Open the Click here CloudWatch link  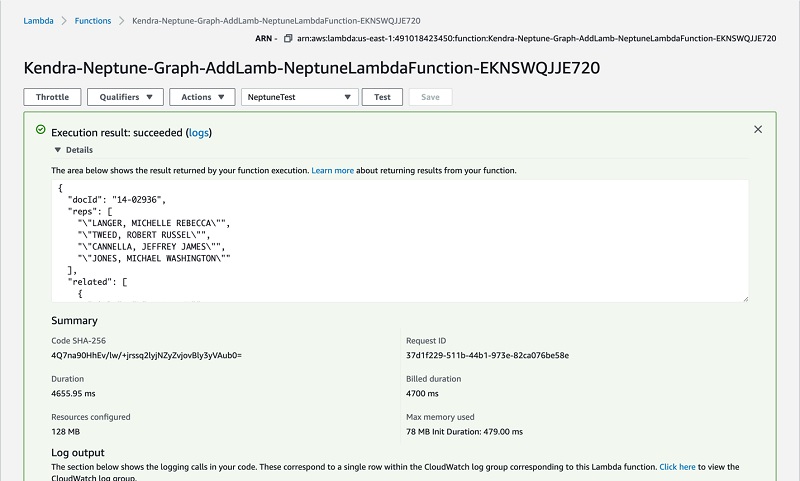click(x=677, y=467)
